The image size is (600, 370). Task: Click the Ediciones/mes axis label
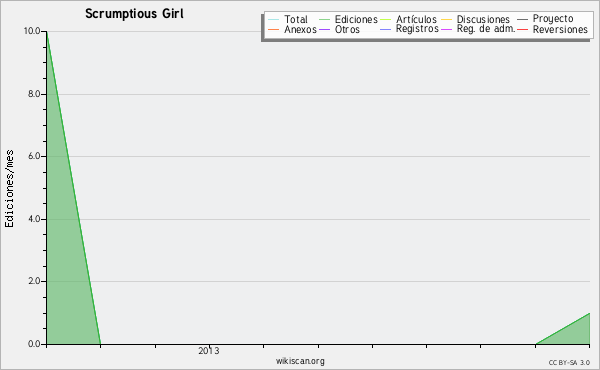click(x=9, y=189)
